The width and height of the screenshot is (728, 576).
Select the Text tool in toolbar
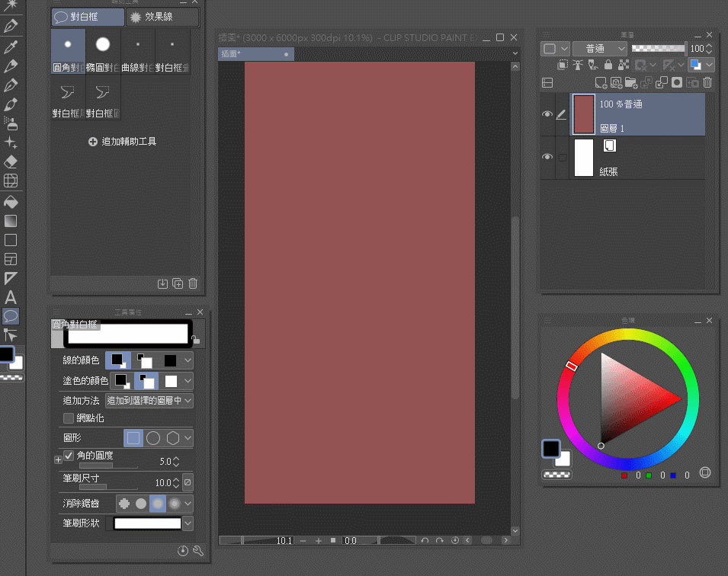11,297
